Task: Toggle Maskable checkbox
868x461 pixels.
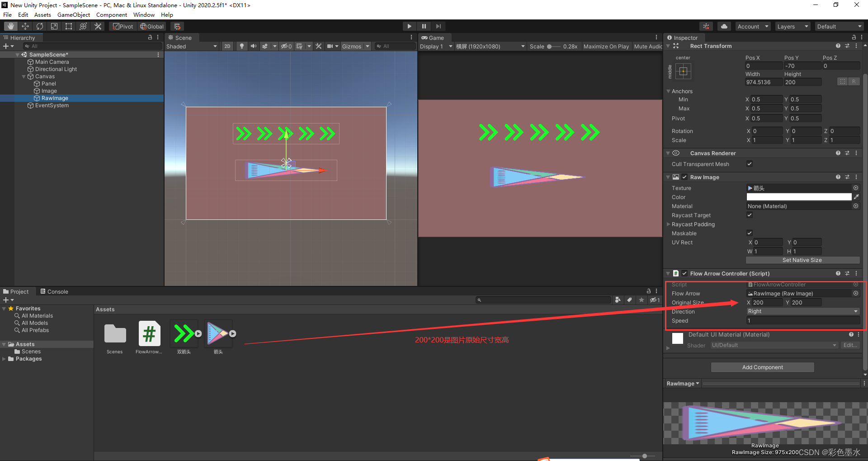Action: coord(750,233)
